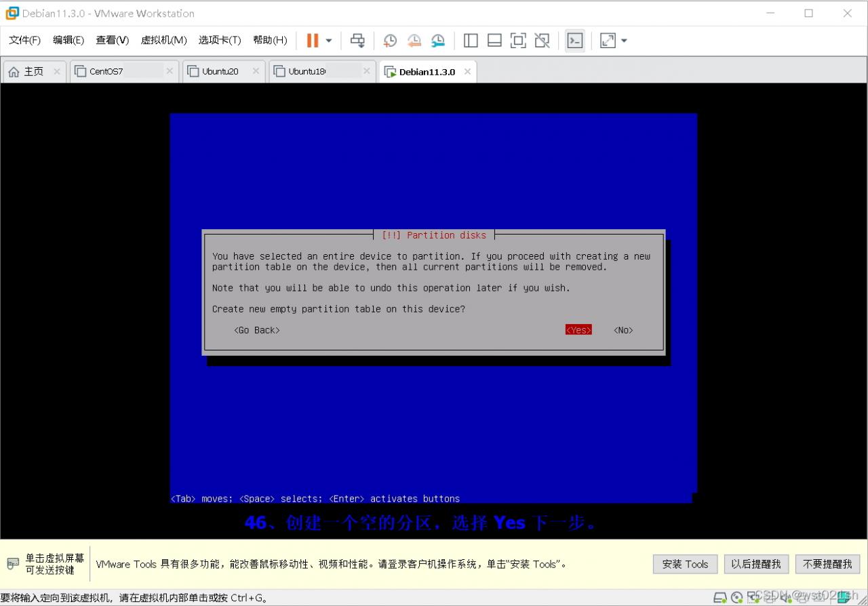Screen dimensions: 868x606
Task: Open the 查看(V) menu
Action: pyautogui.click(x=112, y=40)
